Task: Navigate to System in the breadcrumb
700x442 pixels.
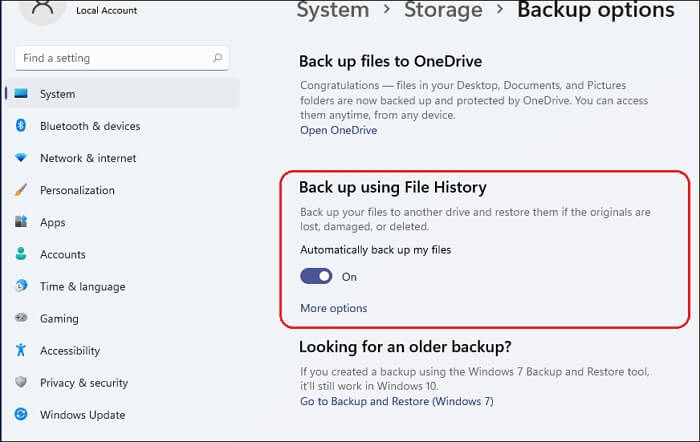Action: 333,11
